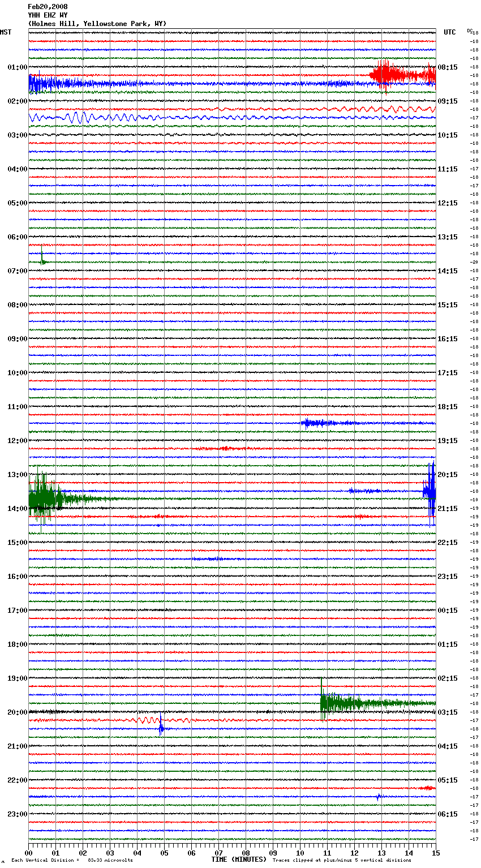Click the 02:15 UTC time label
The height and width of the screenshot is (868, 481).
(x=448, y=678)
